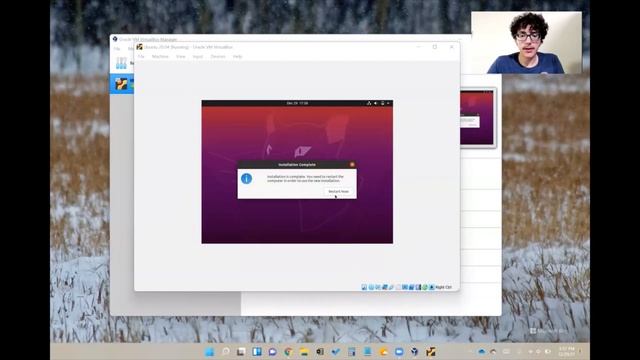Click the VirtualBox Manager title bar icon
Screen dimensions: 640x360
click(115, 39)
